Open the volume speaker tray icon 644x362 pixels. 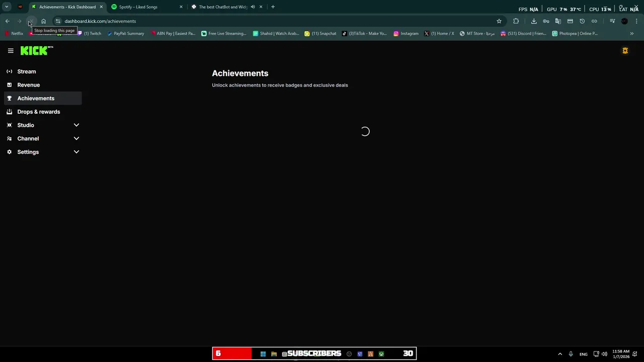(604, 354)
